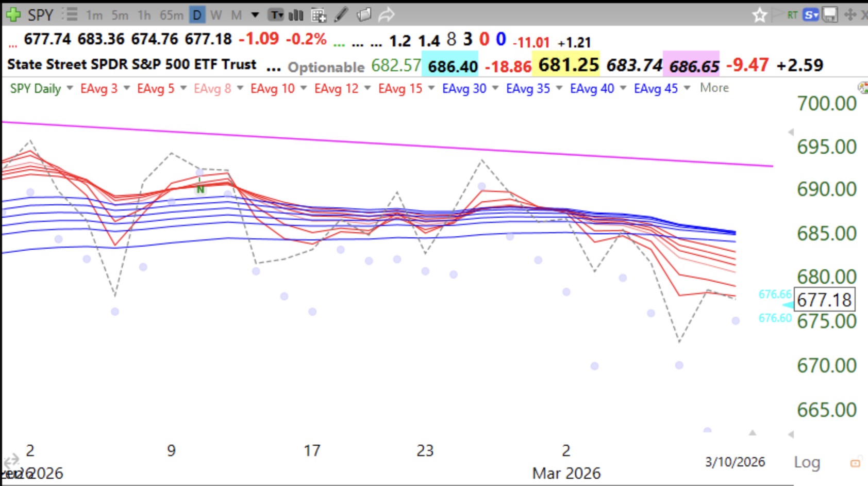Select the drawing pencil tool
The width and height of the screenshot is (868, 486).
coord(341,15)
